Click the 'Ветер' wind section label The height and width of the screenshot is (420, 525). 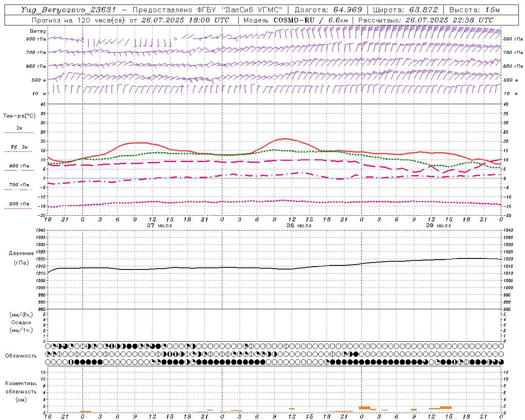tap(38, 31)
